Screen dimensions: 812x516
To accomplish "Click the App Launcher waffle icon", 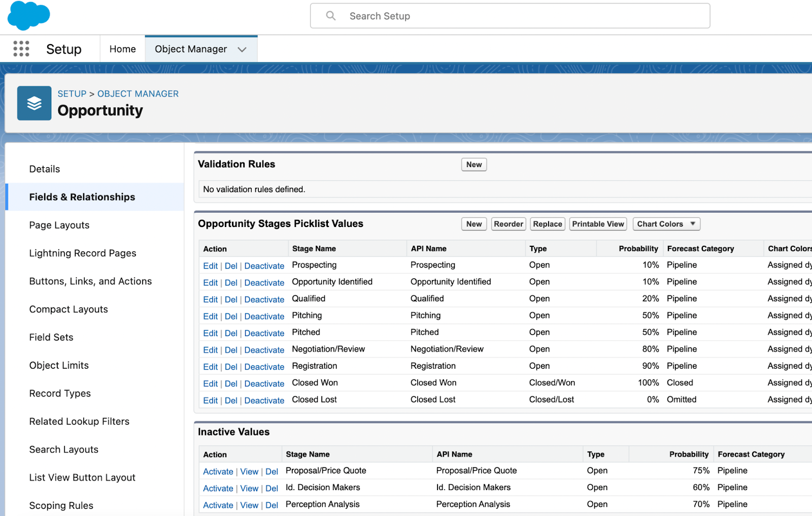I will [x=21, y=48].
